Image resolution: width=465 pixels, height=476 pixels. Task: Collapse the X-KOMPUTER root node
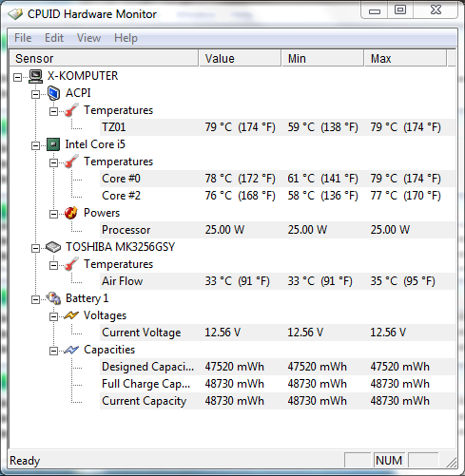(17, 77)
